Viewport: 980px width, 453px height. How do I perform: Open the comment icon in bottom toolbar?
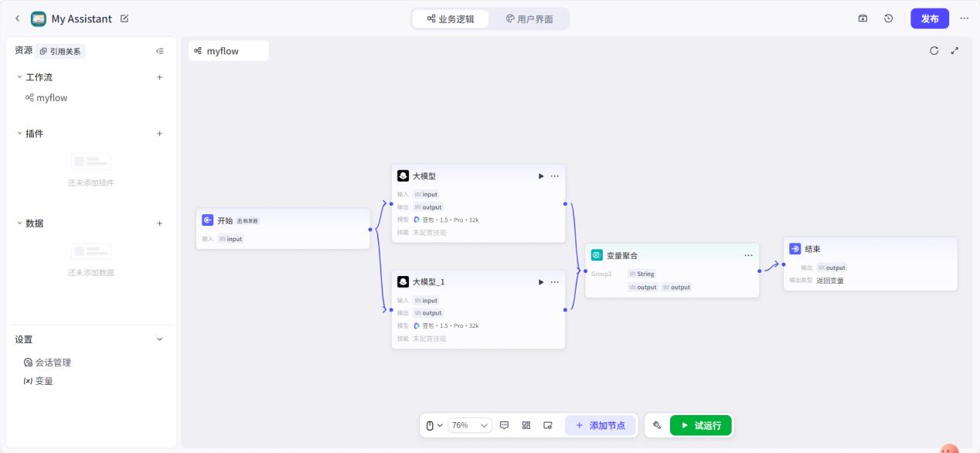505,425
